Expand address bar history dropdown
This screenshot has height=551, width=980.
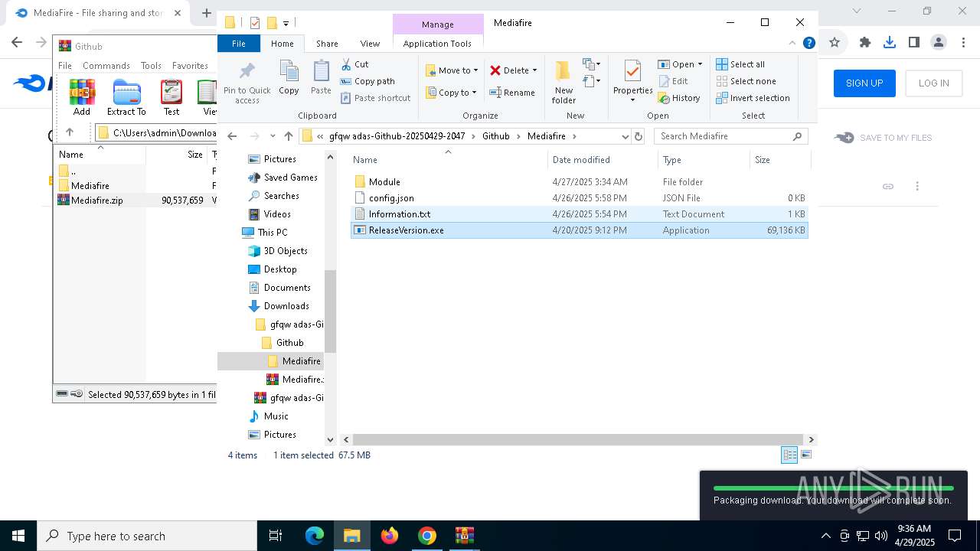(625, 136)
